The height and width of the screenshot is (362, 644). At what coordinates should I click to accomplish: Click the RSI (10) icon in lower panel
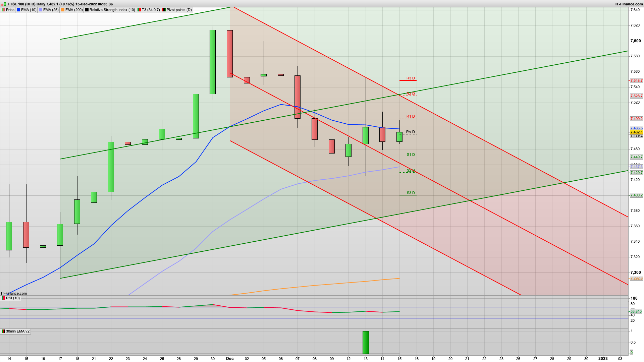[3, 298]
